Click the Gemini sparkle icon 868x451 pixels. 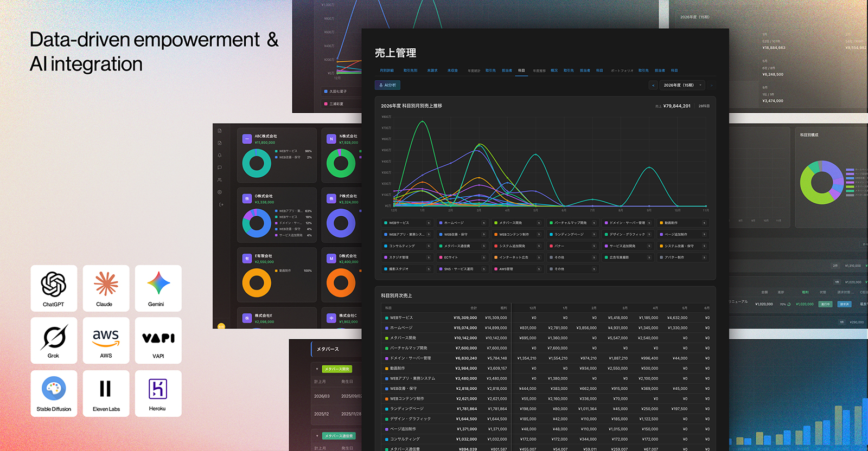(x=158, y=283)
